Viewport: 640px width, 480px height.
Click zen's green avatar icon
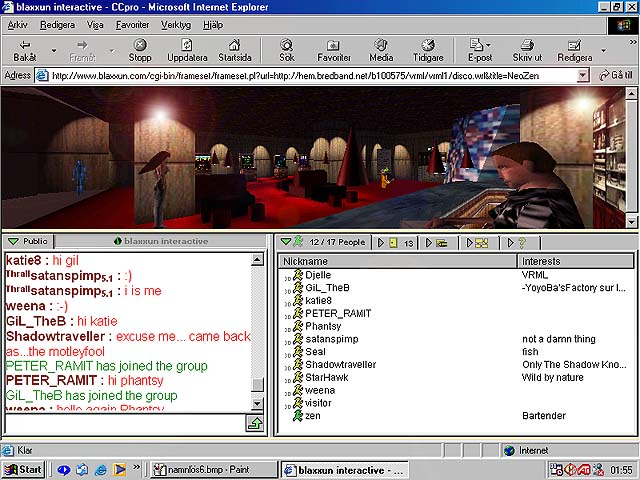[298, 416]
